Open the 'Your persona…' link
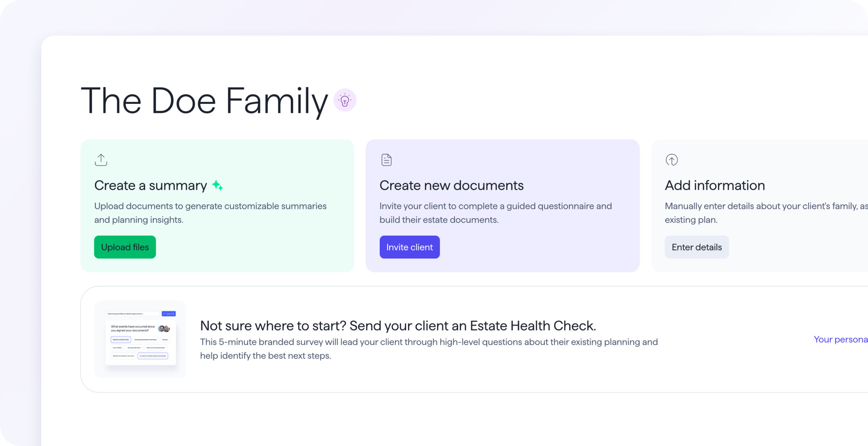 click(840, 339)
